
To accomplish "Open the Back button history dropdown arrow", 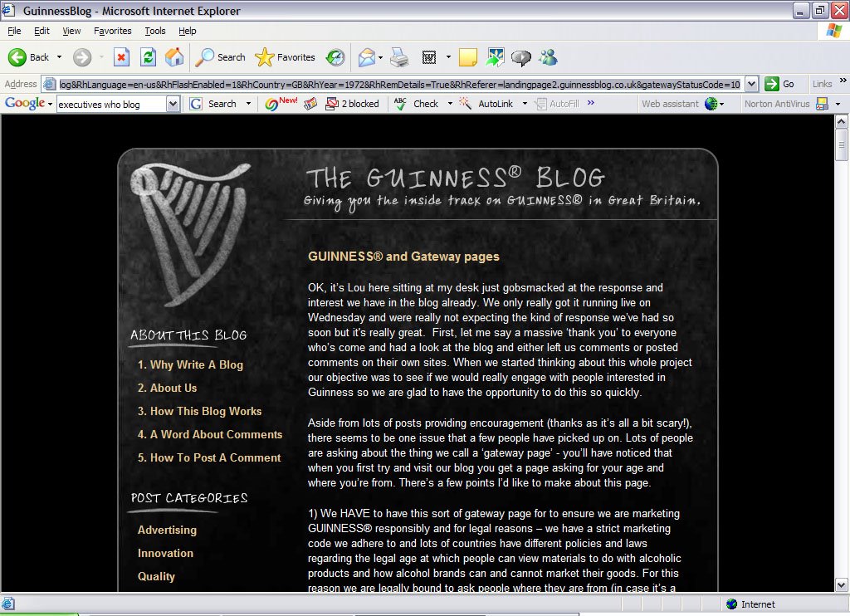I will [x=59, y=57].
